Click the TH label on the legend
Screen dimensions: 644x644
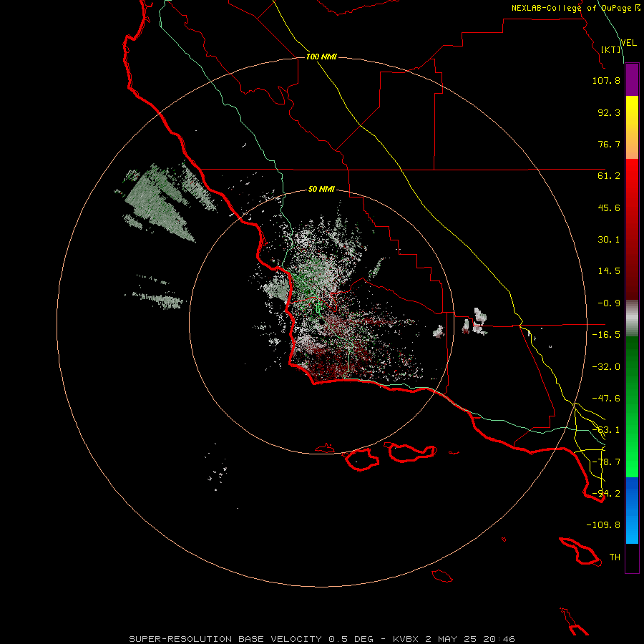pos(615,557)
